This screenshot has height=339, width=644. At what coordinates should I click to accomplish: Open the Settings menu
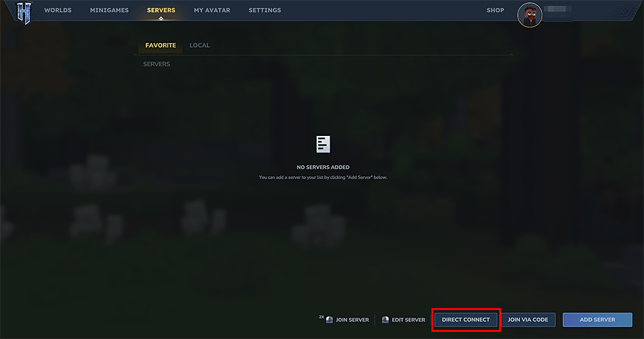(265, 10)
